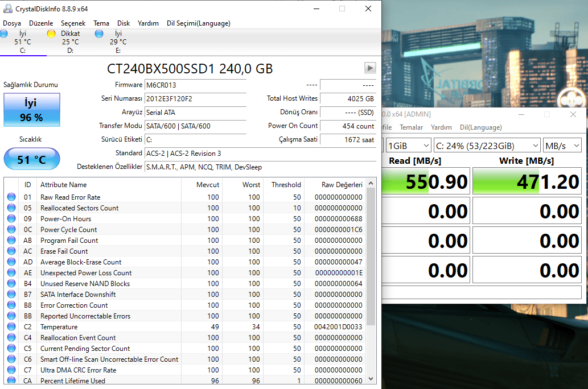The width and height of the screenshot is (588, 389).
Task: Open the Dosya menu
Action: pyautogui.click(x=12, y=23)
